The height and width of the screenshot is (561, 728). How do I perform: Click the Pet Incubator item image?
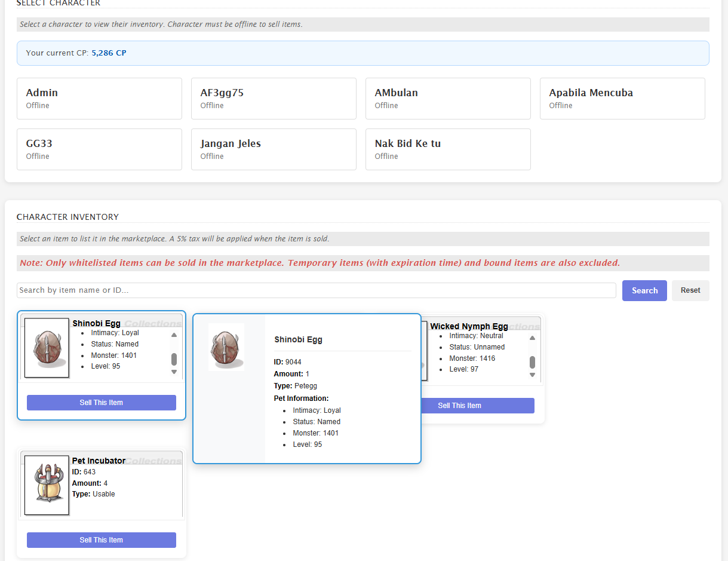point(47,485)
